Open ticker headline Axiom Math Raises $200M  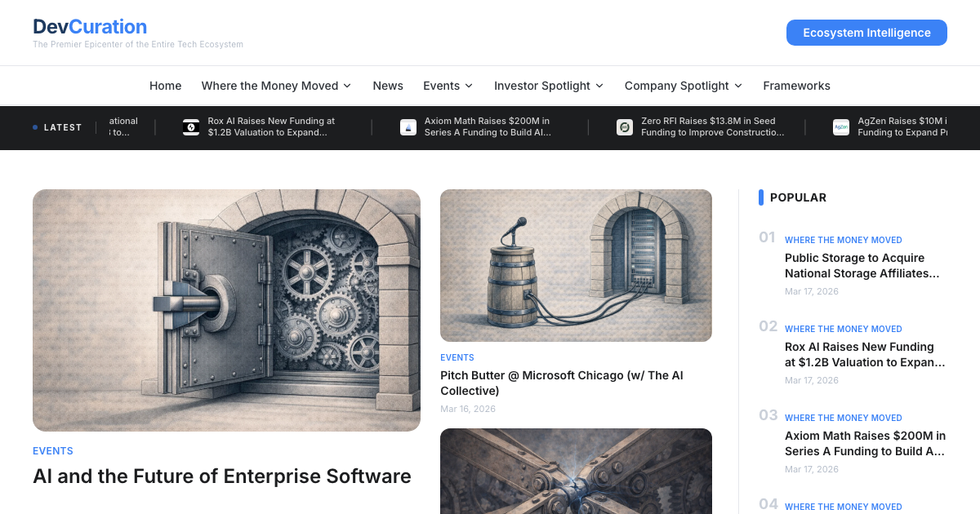click(488, 126)
